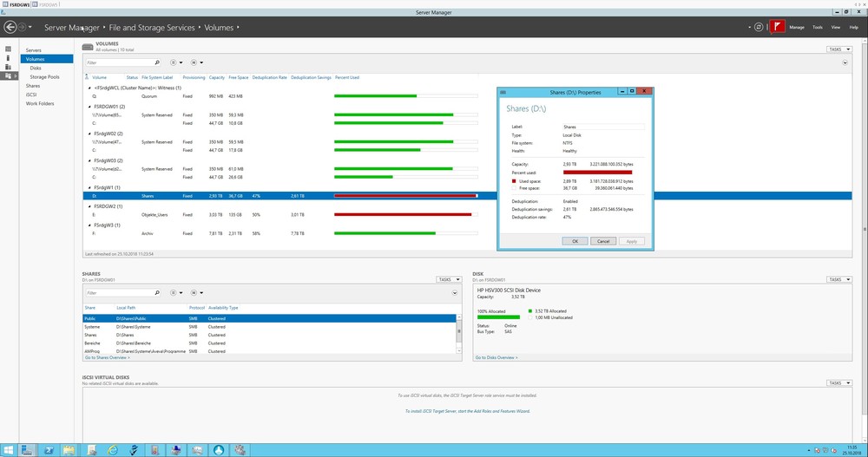868x457 pixels.
Task: Collapse the FSRDGW01 volume group
Action: [89, 106]
